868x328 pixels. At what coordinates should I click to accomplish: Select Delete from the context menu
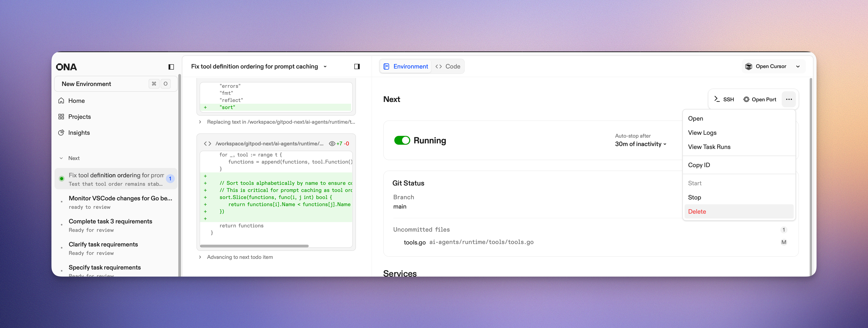tap(697, 211)
